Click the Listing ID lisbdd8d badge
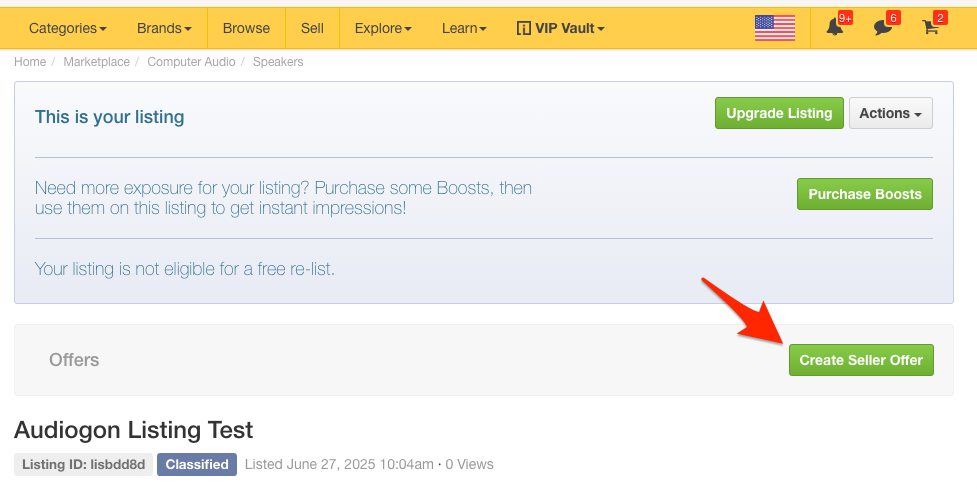Image resolution: width=977 pixels, height=489 pixels. [x=83, y=464]
